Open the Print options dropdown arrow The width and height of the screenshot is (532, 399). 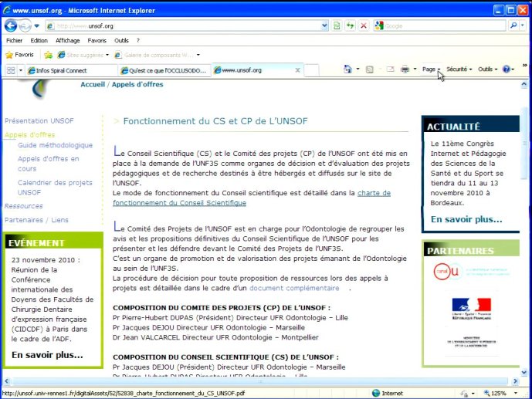[415, 69]
